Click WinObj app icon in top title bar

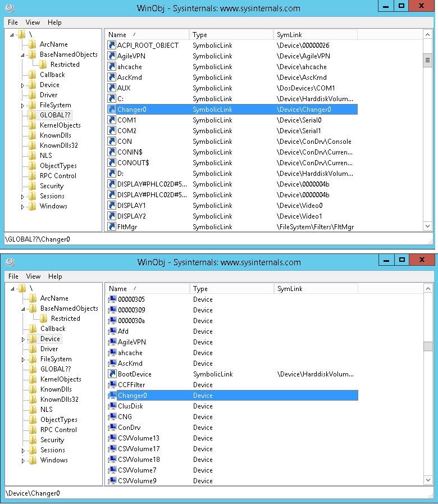click(10, 8)
